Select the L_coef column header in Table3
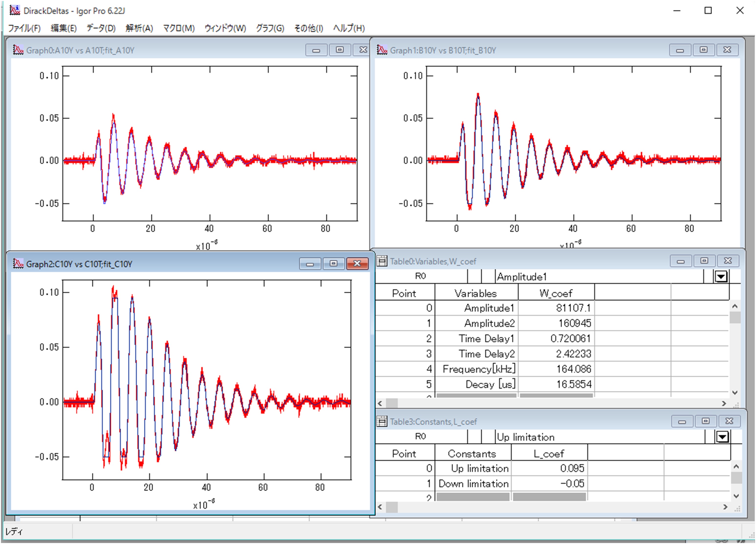Screen dimensions: 756x544 point(549,453)
